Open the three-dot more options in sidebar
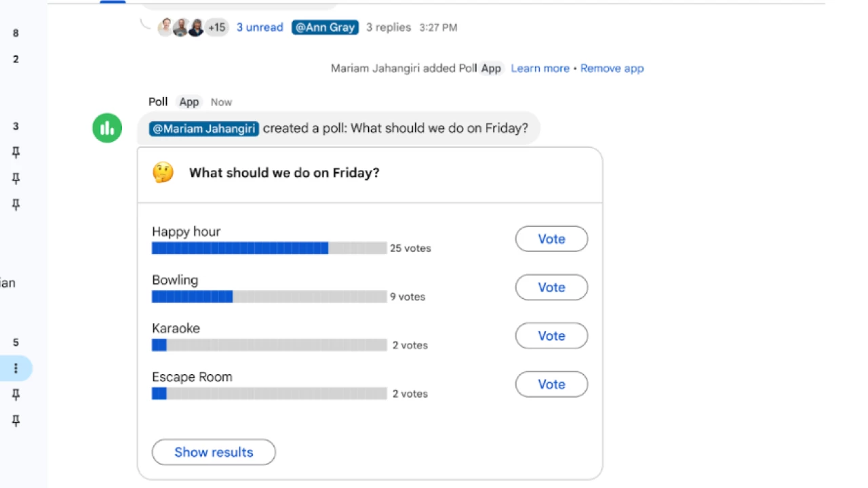This screenshot has height=488, width=868. 16,369
